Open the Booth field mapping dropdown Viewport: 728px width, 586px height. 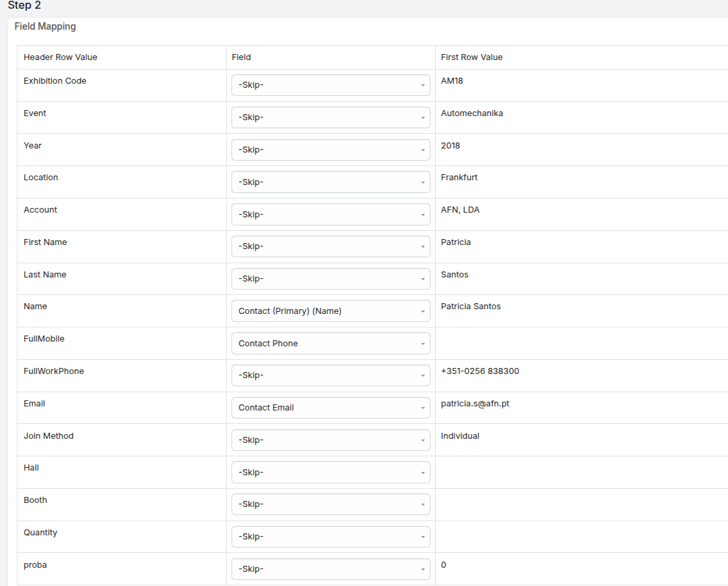click(x=331, y=504)
